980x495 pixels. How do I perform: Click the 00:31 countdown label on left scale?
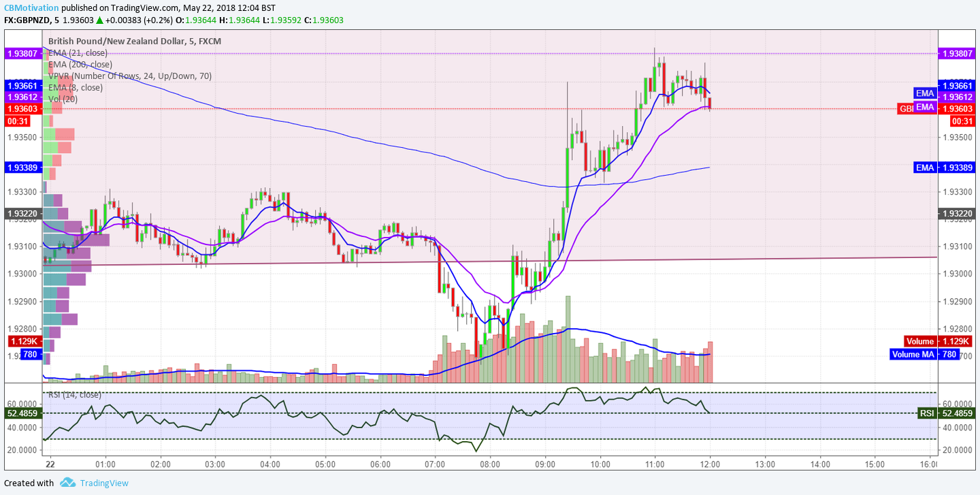pos(18,121)
